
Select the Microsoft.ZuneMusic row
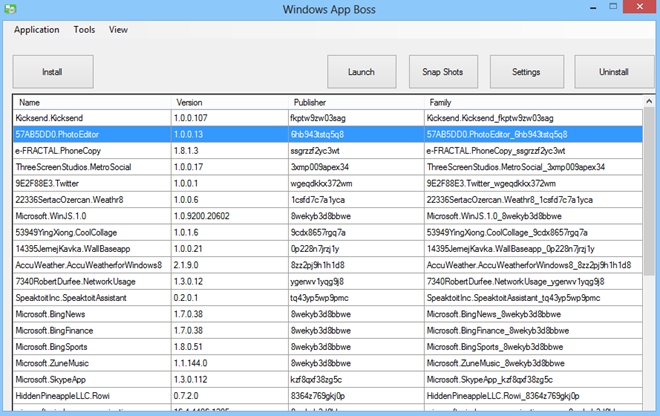click(328, 363)
